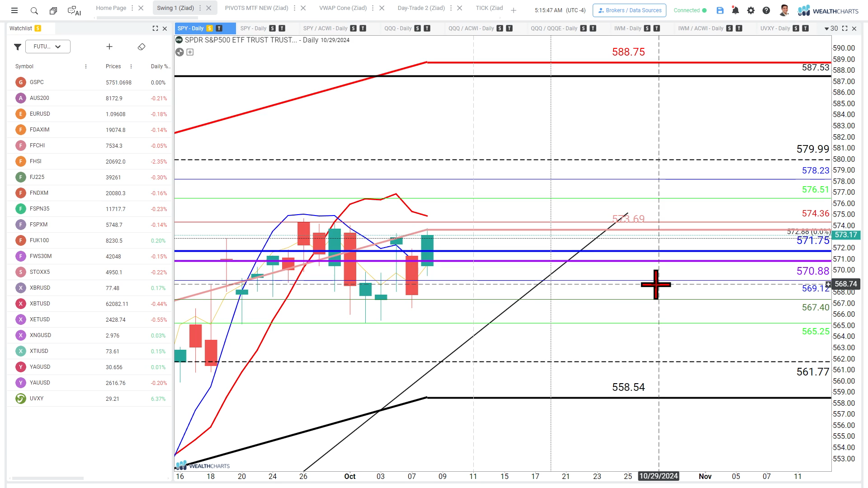The height and width of the screenshot is (488, 868).
Task: Switch to the VWAP Cone (Ziad) tab
Action: click(x=343, y=8)
